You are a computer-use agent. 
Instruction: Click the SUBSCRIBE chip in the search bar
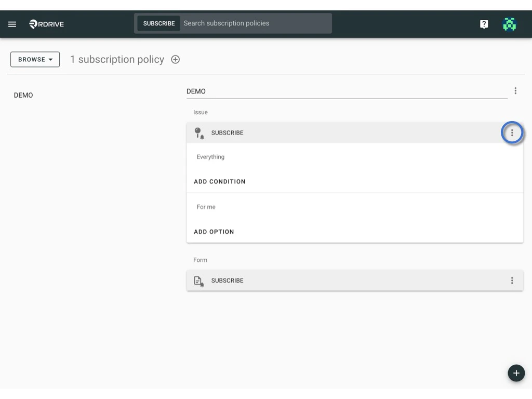click(159, 23)
